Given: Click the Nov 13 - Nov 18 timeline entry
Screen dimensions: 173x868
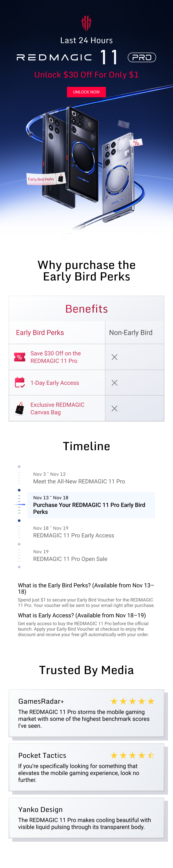Looking at the screenshot, I should click(89, 505).
